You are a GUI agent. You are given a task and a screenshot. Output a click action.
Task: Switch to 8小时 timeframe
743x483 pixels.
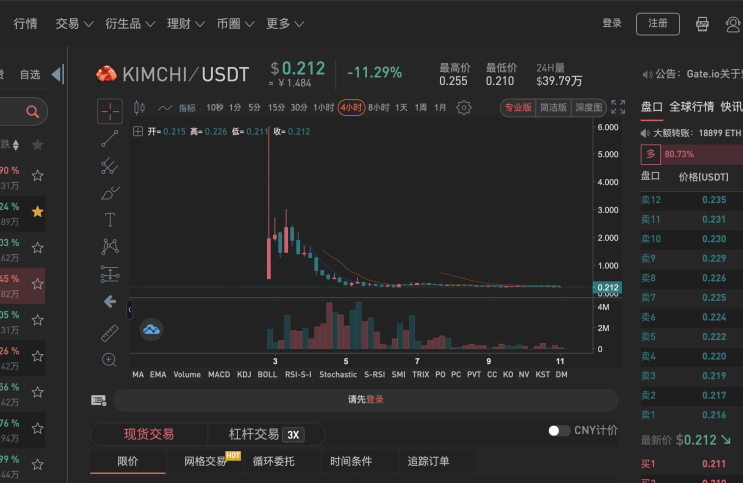point(379,108)
